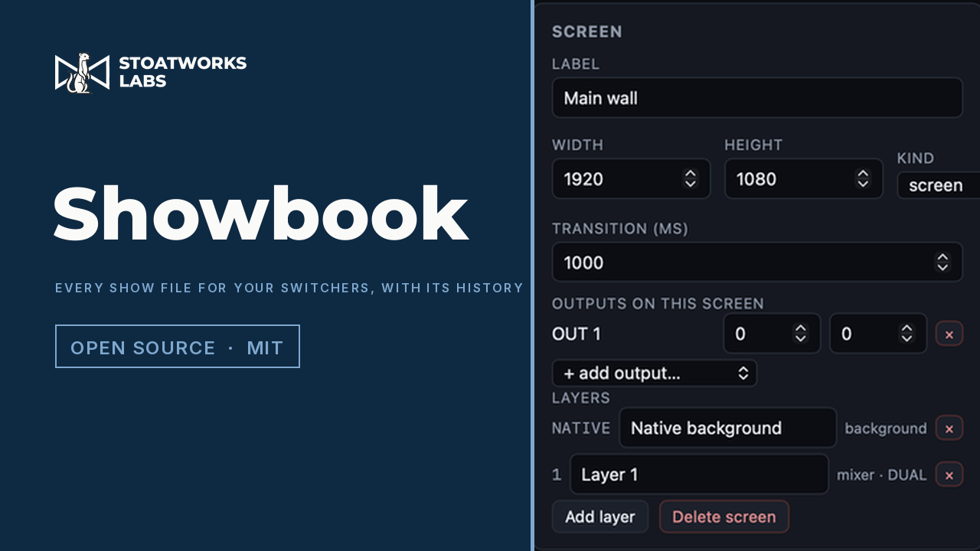Click the Native background layer name field
This screenshot has width=980, height=551.
(x=728, y=428)
